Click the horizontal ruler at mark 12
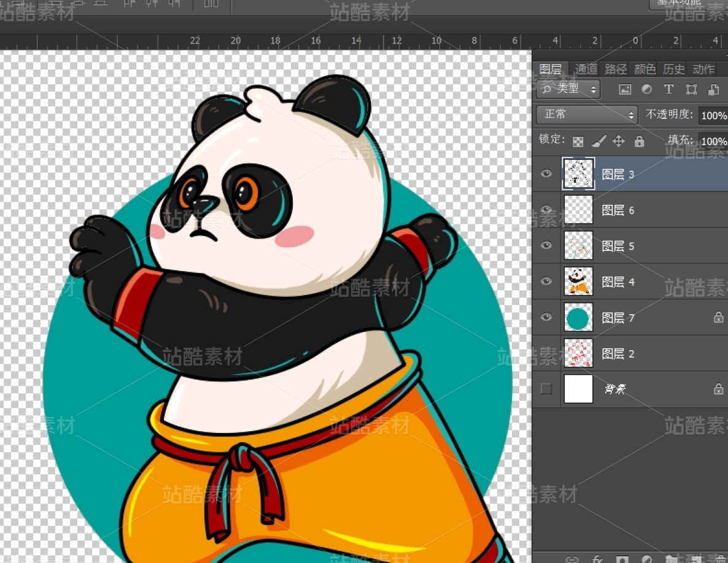 tap(397, 40)
